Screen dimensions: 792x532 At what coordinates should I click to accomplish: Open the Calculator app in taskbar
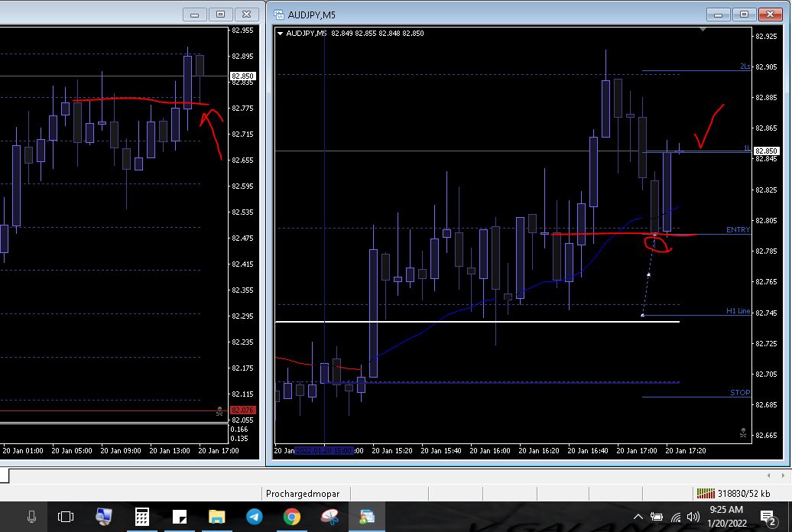click(x=141, y=517)
